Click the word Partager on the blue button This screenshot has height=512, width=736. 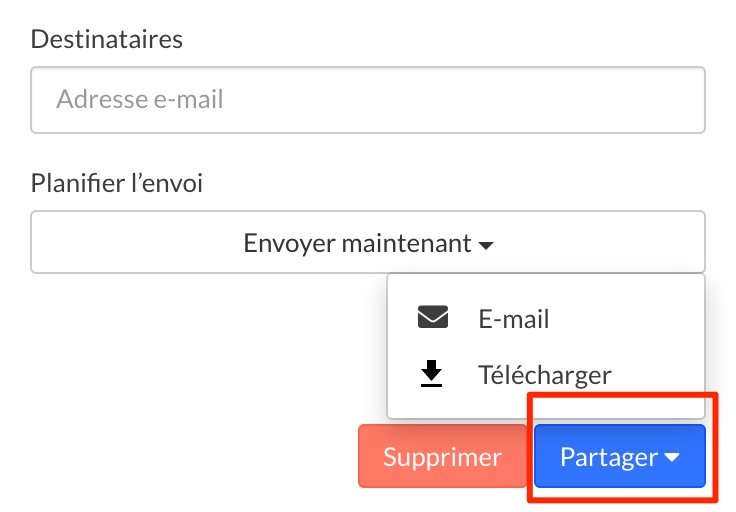point(609,458)
